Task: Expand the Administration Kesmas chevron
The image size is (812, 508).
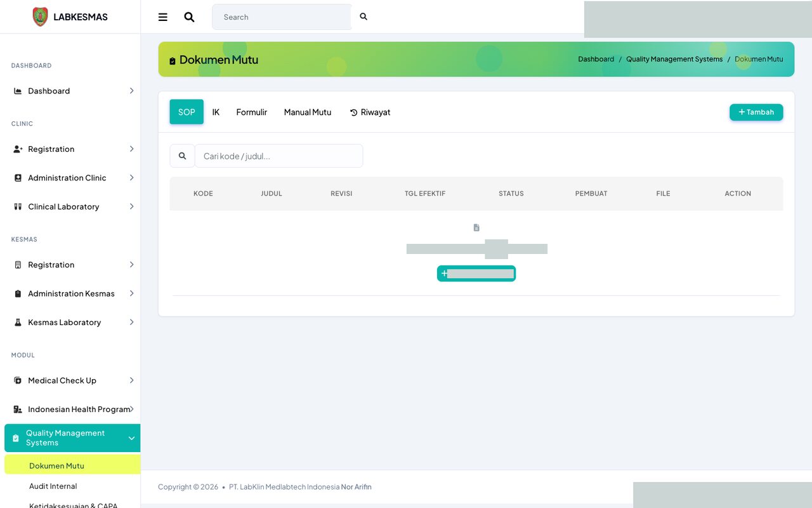Action: click(131, 293)
